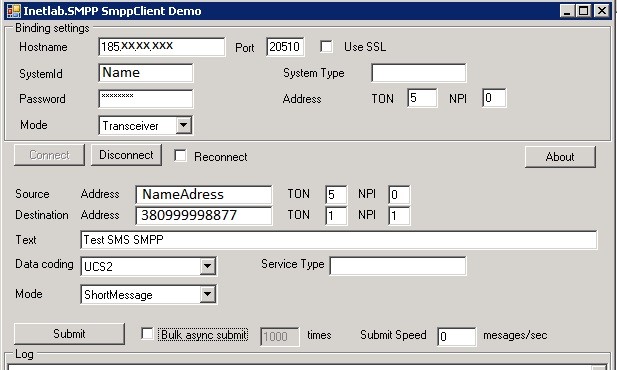
Task: Click the System Type input field
Action: click(x=419, y=73)
